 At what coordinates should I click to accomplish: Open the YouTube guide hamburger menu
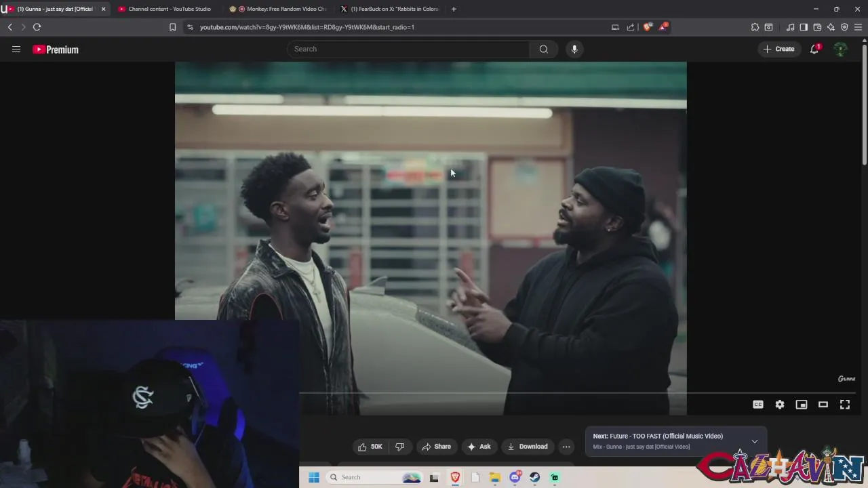coord(16,49)
